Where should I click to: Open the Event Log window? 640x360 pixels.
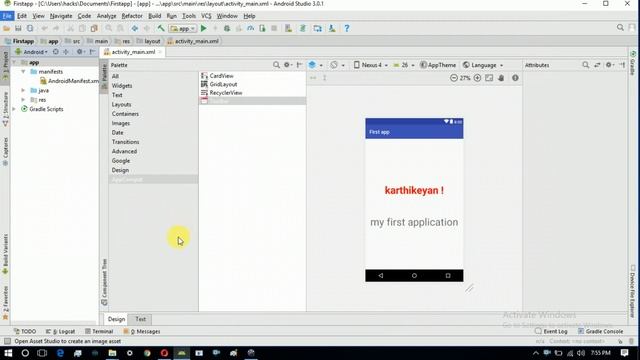pos(551,331)
